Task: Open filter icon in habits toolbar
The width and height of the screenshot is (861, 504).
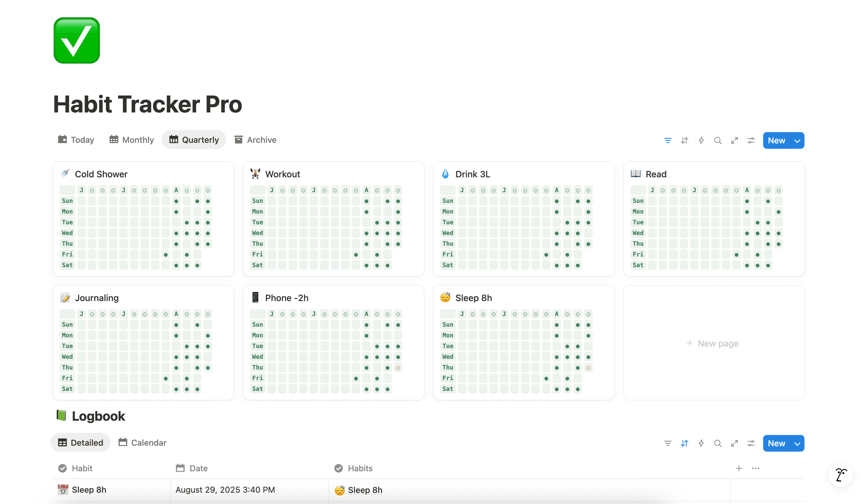Action: click(x=667, y=140)
